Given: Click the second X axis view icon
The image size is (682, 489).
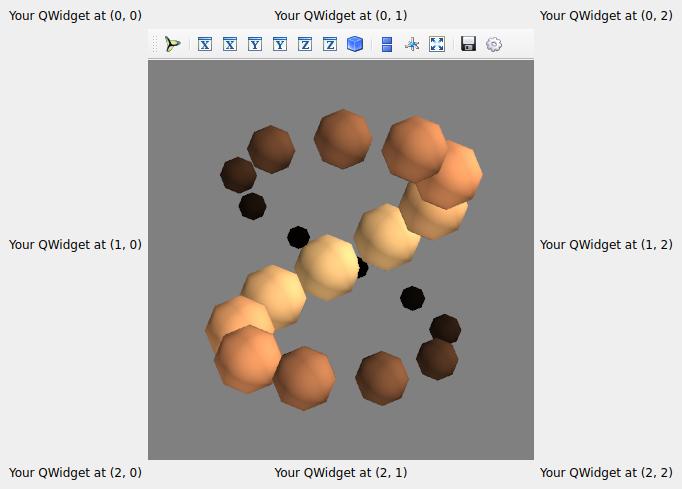Looking at the screenshot, I should click(x=230, y=44).
